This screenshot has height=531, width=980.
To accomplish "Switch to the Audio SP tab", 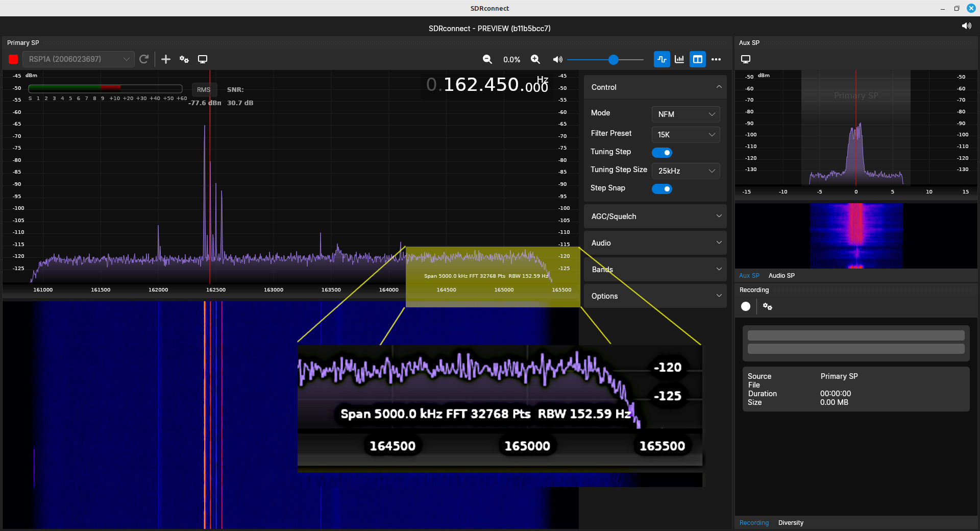I will coord(781,276).
